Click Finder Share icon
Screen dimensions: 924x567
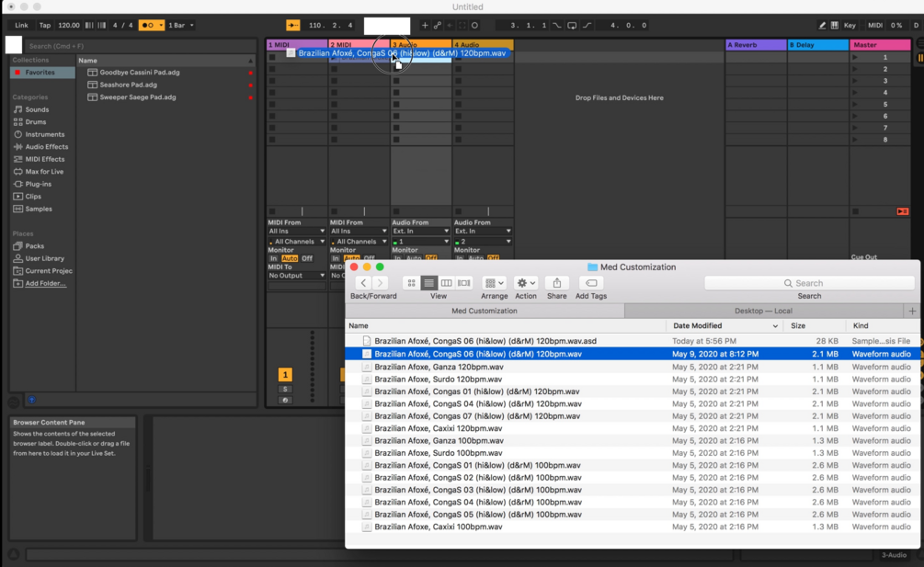pyautogui.click(x=556, y=283)
